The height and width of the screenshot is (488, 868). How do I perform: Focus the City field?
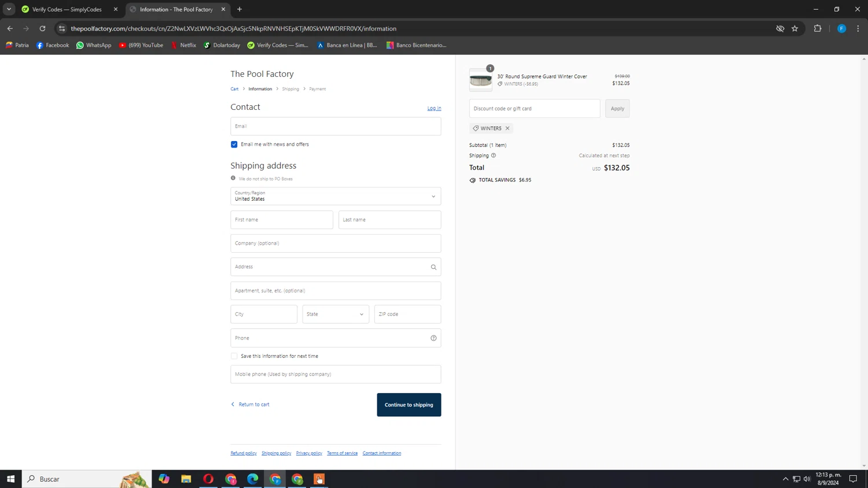coord(264,315)
